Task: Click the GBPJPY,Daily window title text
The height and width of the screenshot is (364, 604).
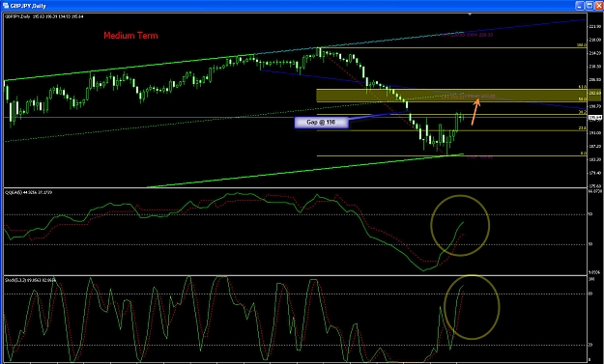Action: tap(28, 6)
